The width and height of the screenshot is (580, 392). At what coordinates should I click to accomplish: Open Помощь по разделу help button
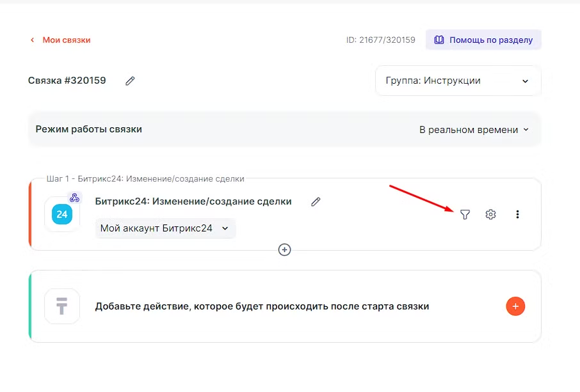tap(483, 40)
